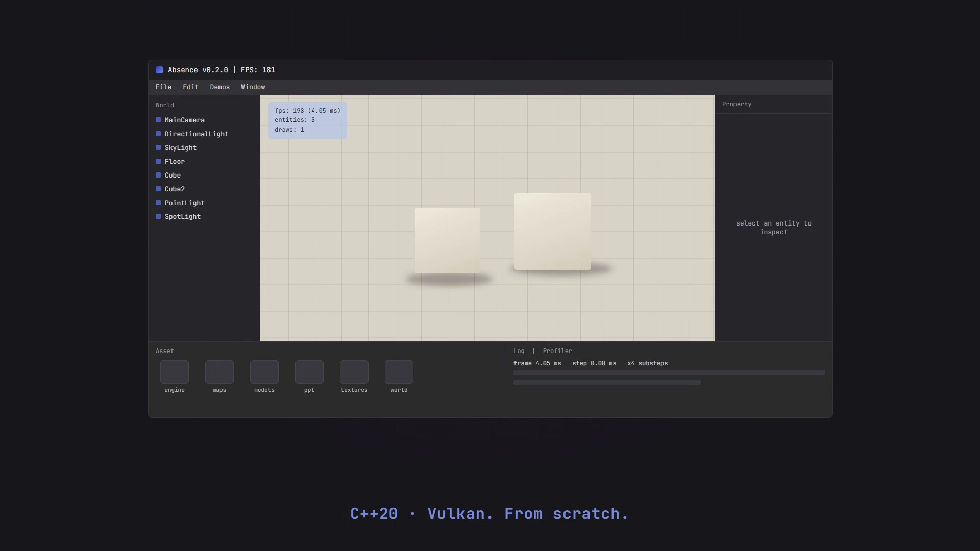980x551 pixels.
Task: Click the left cube in viewport
Action: coord(448,241)
